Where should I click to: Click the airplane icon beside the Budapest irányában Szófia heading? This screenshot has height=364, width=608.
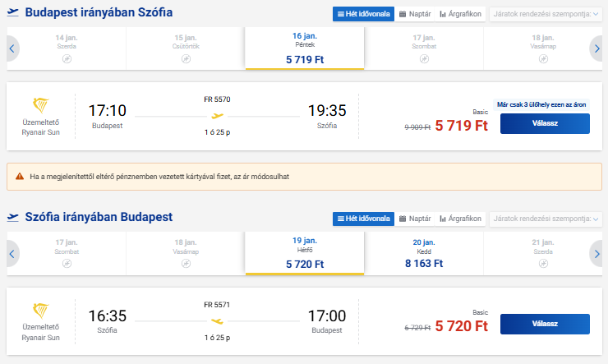(x=13, y=13)
